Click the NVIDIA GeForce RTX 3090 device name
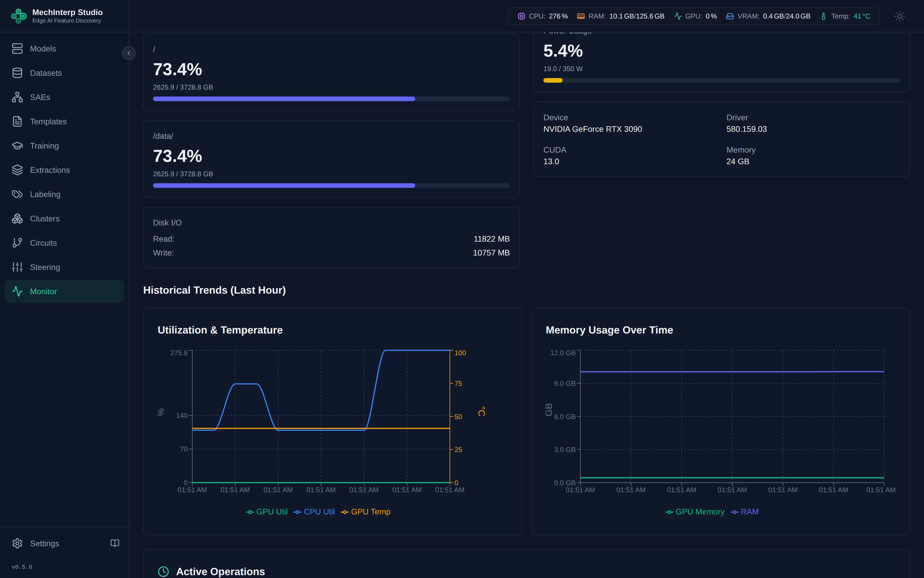The height and width of the screenshot is (578, 924). point(593,129)
